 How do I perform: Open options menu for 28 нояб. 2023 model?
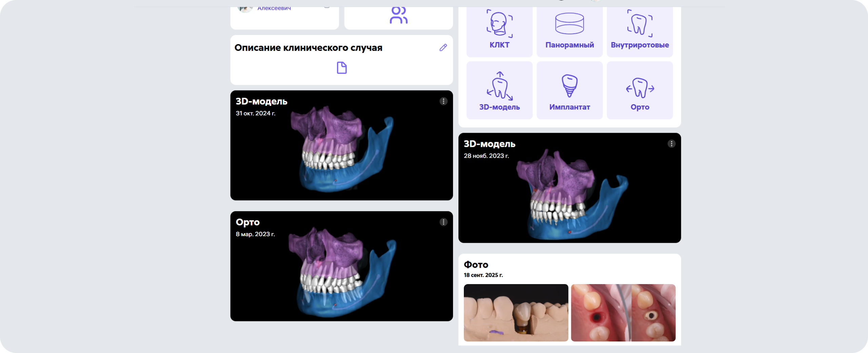(x=671, y=144)
